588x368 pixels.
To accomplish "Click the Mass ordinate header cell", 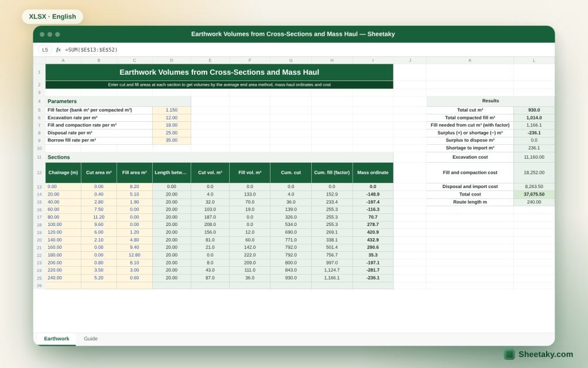I will tap(373, 172).
